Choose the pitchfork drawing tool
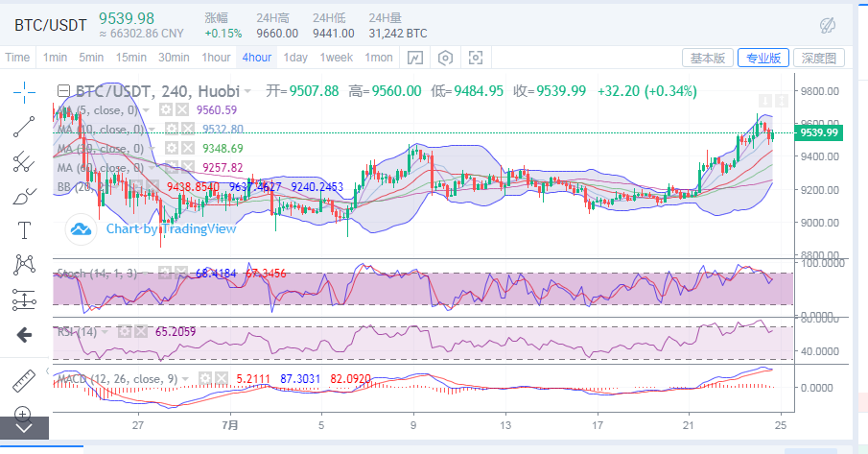868x454 pixels. click(x=24, y=160)
